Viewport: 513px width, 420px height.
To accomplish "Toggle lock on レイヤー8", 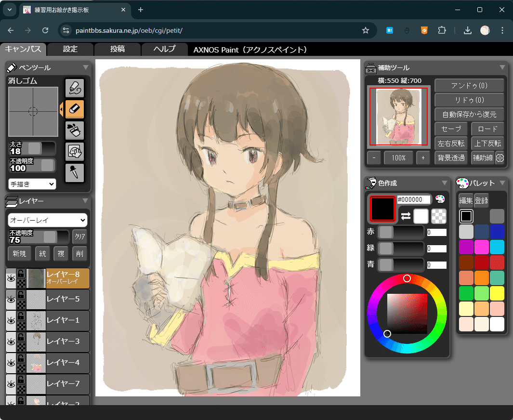I will tap(21, 274).
